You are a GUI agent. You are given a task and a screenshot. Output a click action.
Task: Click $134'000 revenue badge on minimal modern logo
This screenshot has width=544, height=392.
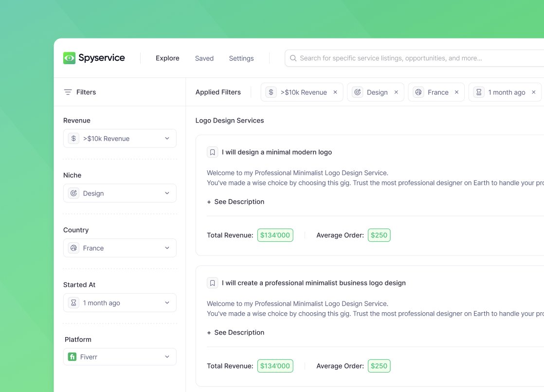(275, 235)
